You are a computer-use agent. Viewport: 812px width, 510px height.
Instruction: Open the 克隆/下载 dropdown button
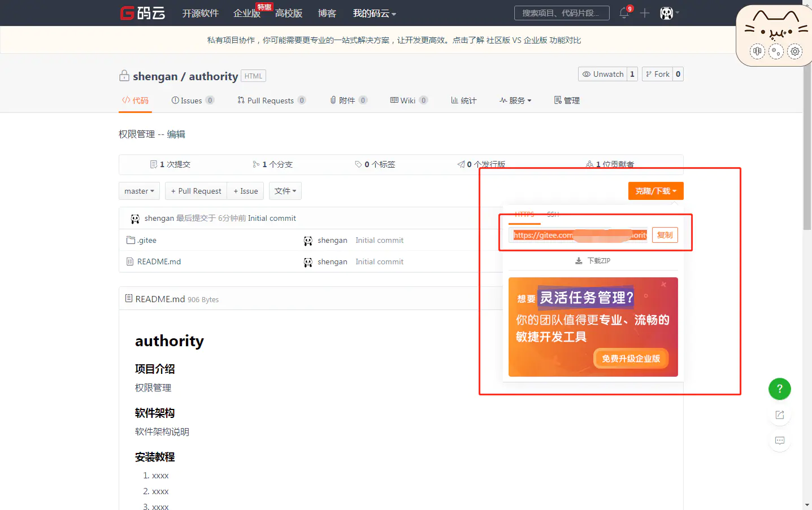656,191
